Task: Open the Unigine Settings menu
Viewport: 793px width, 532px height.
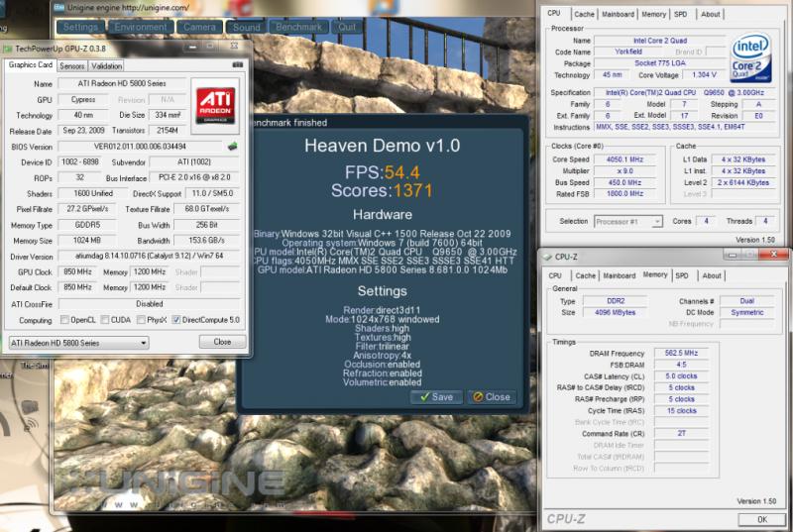Action: [80, 27]
